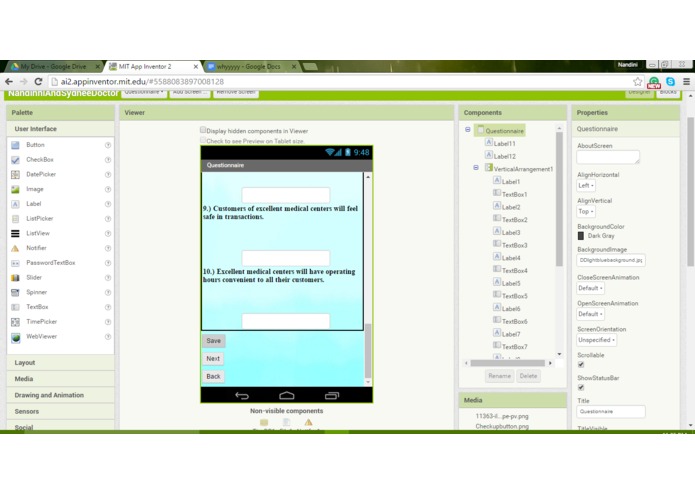Tap the phone preview home icon
This screenshot has width=695, height=494.
click(x=287, y=395)
